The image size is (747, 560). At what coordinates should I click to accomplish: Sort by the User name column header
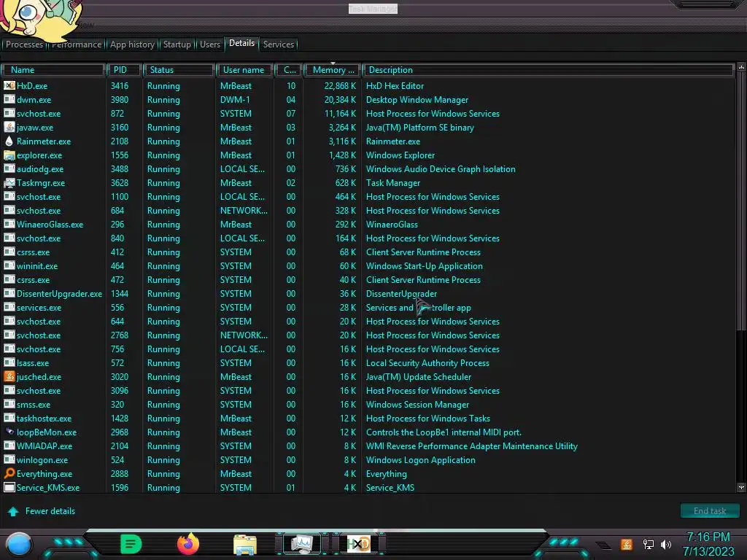point(244,70)
